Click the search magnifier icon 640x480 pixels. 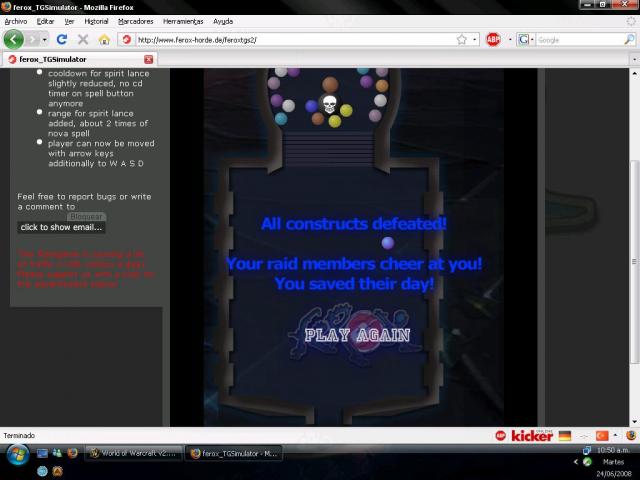pyautogui.click(x=629, y=40)
